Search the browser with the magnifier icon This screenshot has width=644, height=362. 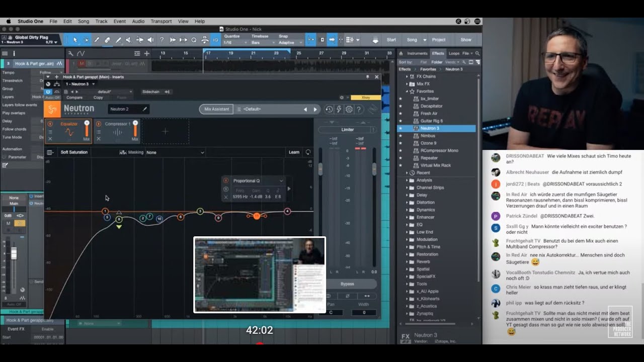tap(477, 53)
